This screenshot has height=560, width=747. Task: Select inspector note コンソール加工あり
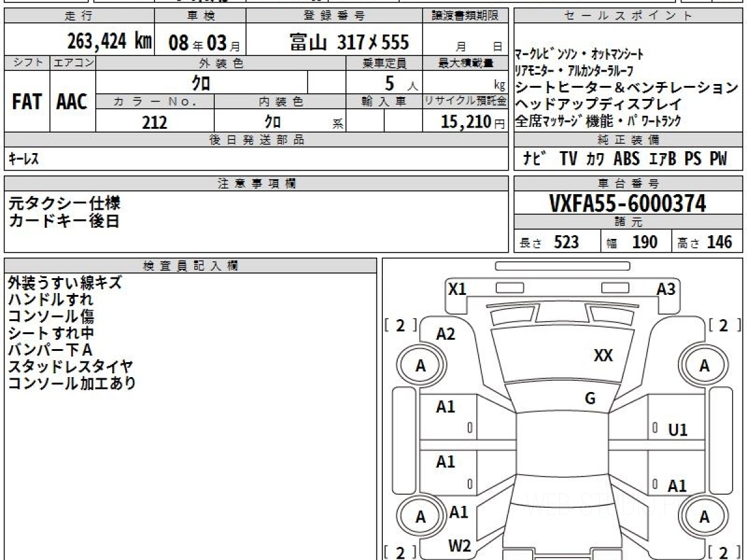72,383
